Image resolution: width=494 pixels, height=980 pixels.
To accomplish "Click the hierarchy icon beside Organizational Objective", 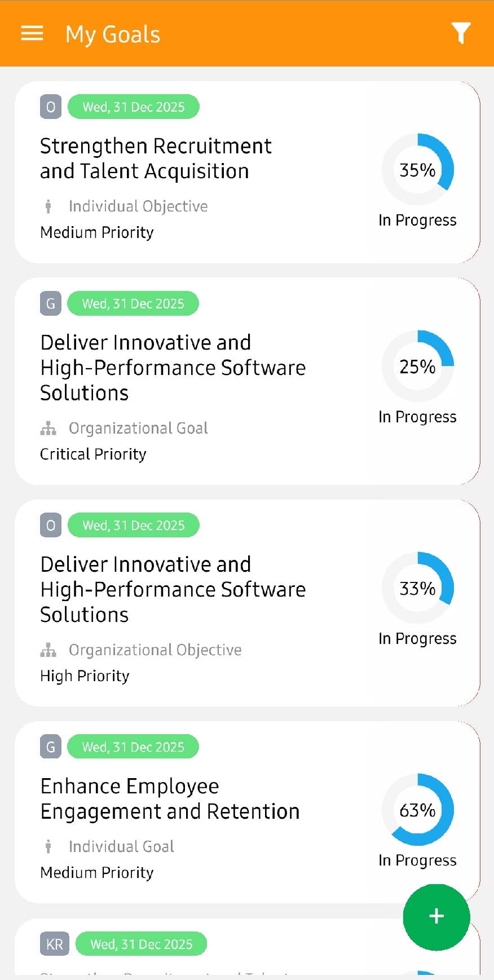I will [x=48, y=650].
